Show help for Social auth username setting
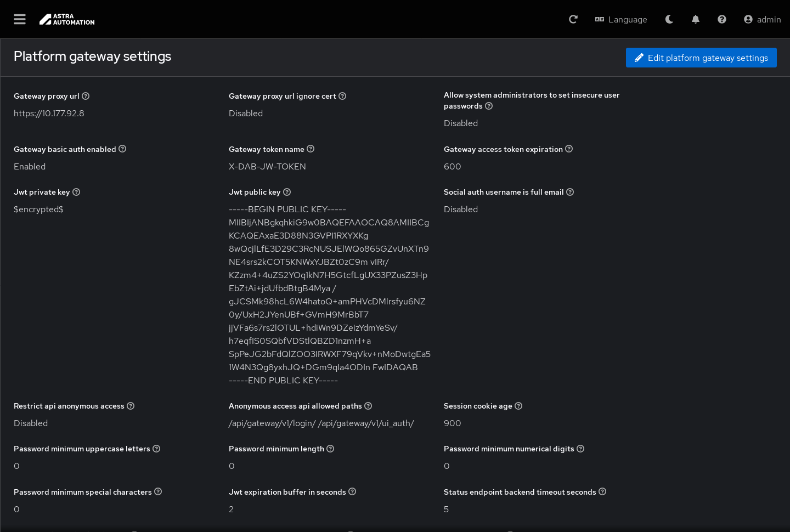The width and height of the screenshot is (790, 532). point(570,192)
